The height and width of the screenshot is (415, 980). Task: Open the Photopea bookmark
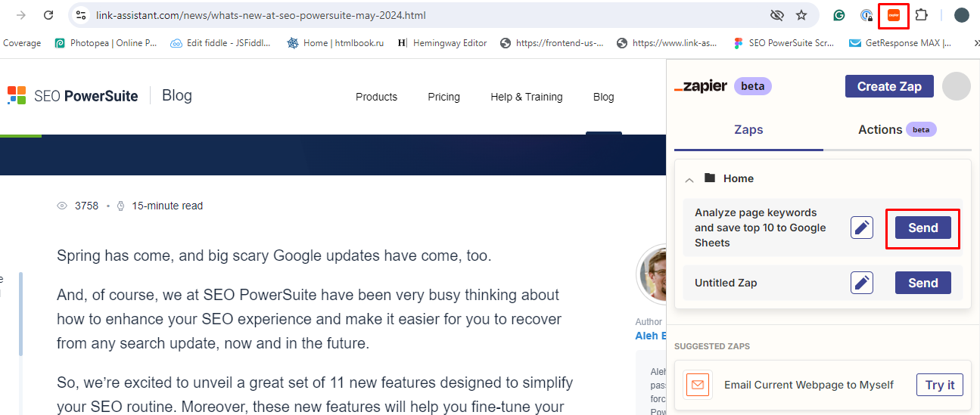click(x=106, y=43)
